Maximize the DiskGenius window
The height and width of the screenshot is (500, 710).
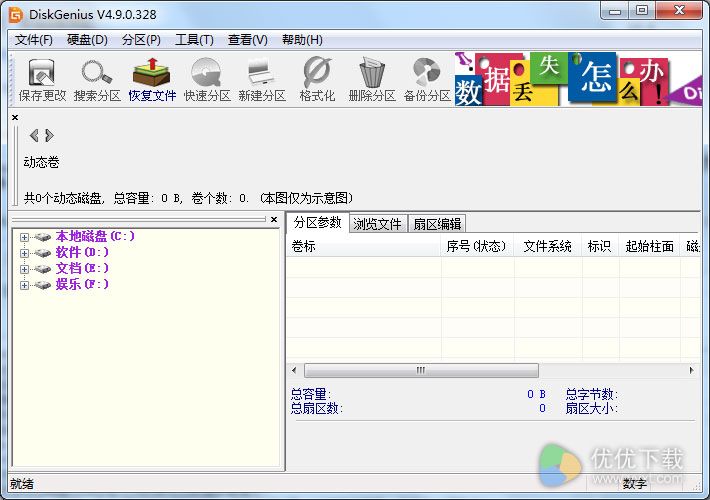click(x=642, y=11)
